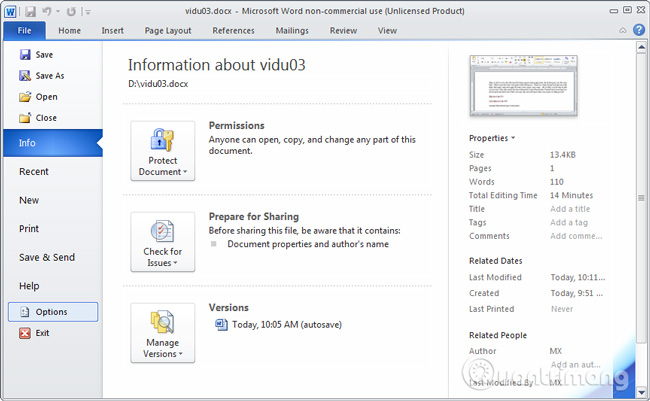Select the Mailings tab
Screen dimensions: 650x401
coord(292,30)
